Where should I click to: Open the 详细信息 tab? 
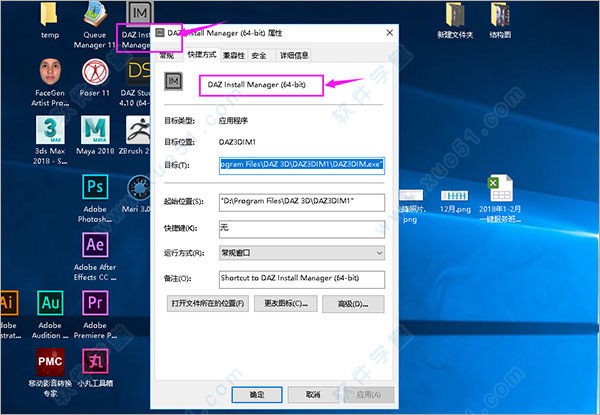294,56
